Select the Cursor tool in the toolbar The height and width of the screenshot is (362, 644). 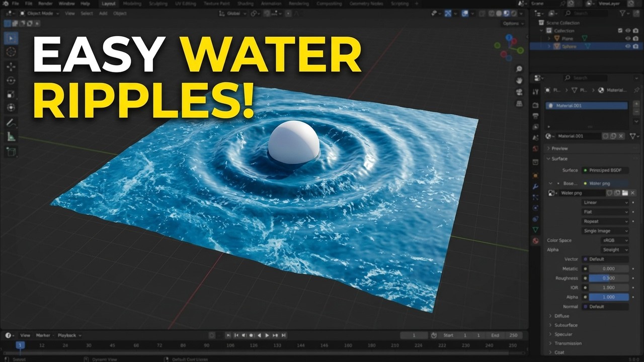(11, 52)
